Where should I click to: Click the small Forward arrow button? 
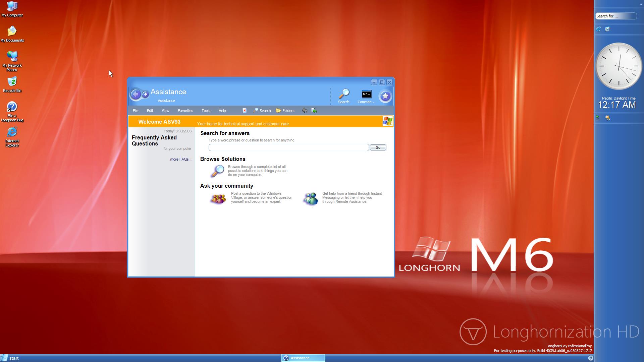click(145, 95)
